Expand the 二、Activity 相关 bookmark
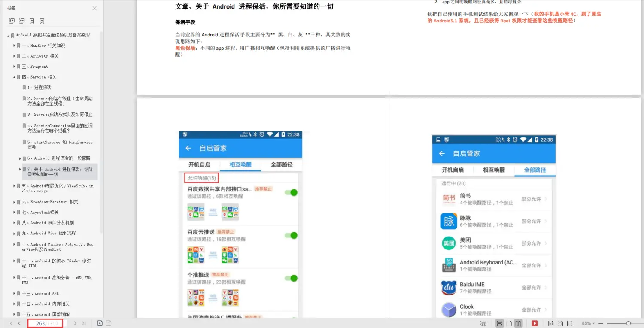Image resolution: width=644 pixels, height=328 pixels. point(14,56)
